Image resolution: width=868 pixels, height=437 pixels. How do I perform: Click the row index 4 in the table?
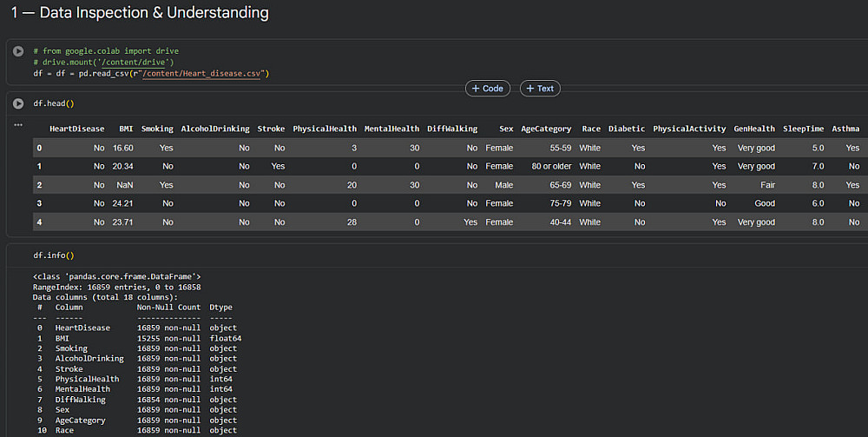[39, 222]
